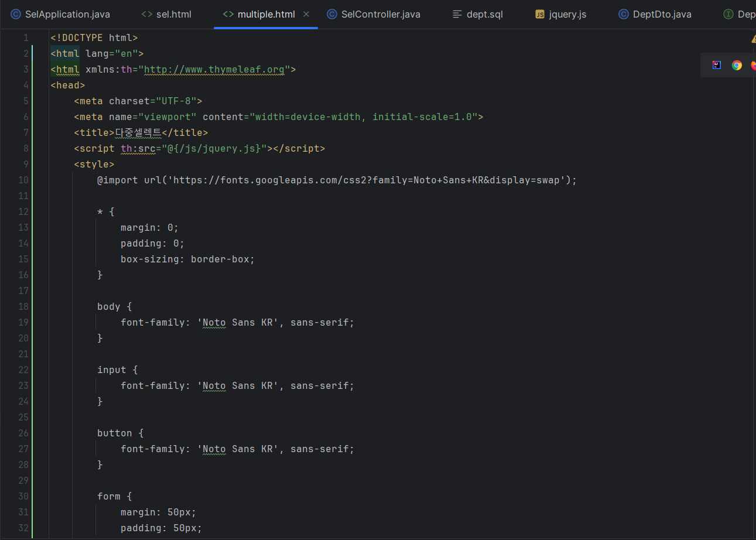Click the "* {" universal selector line
Image resolution: width=756 pixels, height=540 pixels.
click(106, 212)
